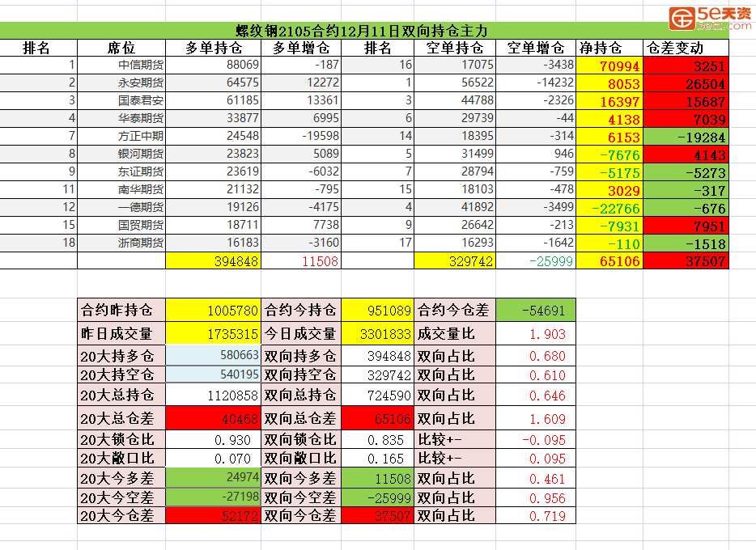Select the short total cell 329742 in top table
The width and height of the screenshot is (756, 550).
pos(455,260)
